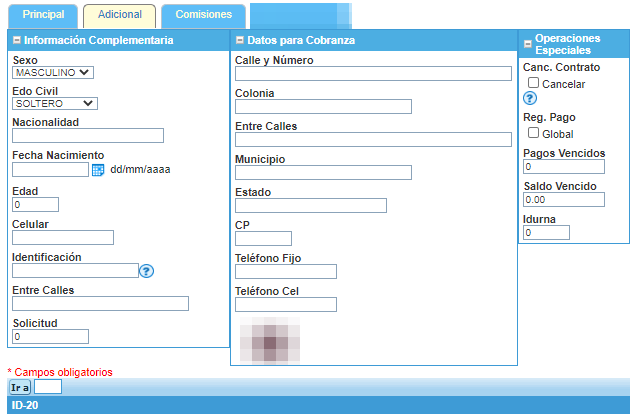
Task: Collapse the Operaciones Especiales panel
Action: coord(527,39)
